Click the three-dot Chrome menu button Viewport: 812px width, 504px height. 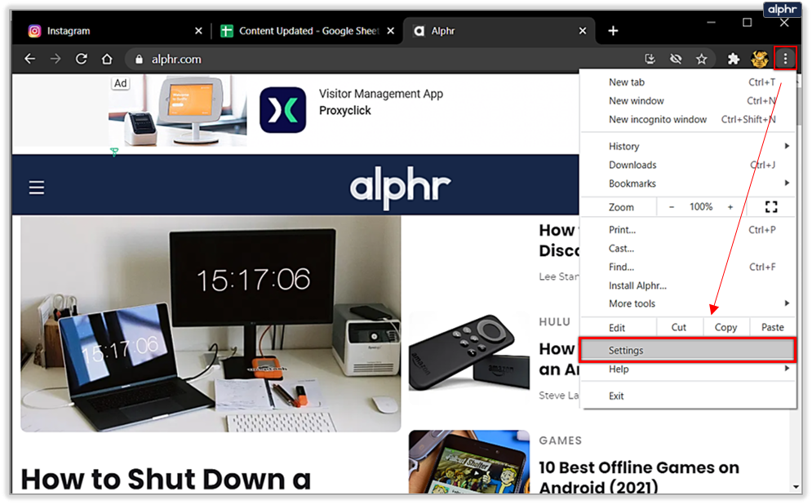click(x=785, y=59)
